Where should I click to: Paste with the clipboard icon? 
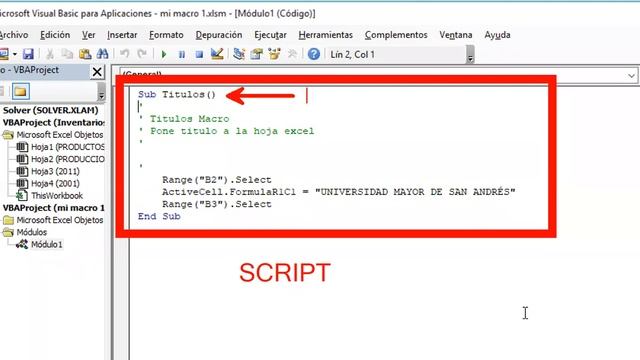tap(85, 54)
